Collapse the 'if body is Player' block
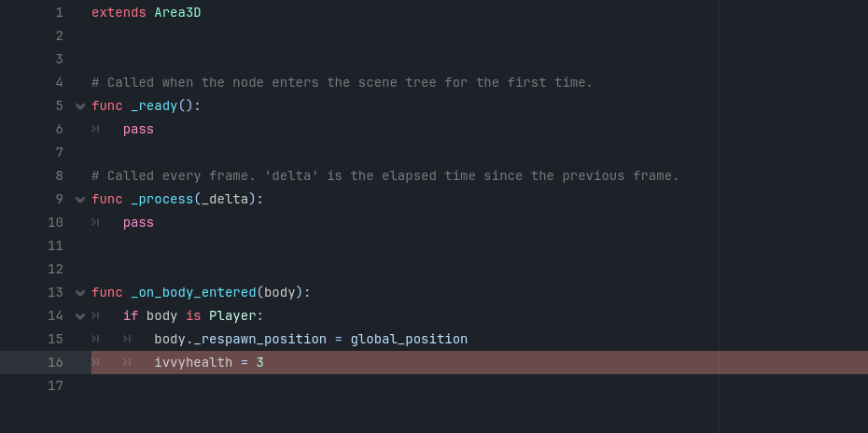This screenshot has width=868, height=433. coord(80,316)
